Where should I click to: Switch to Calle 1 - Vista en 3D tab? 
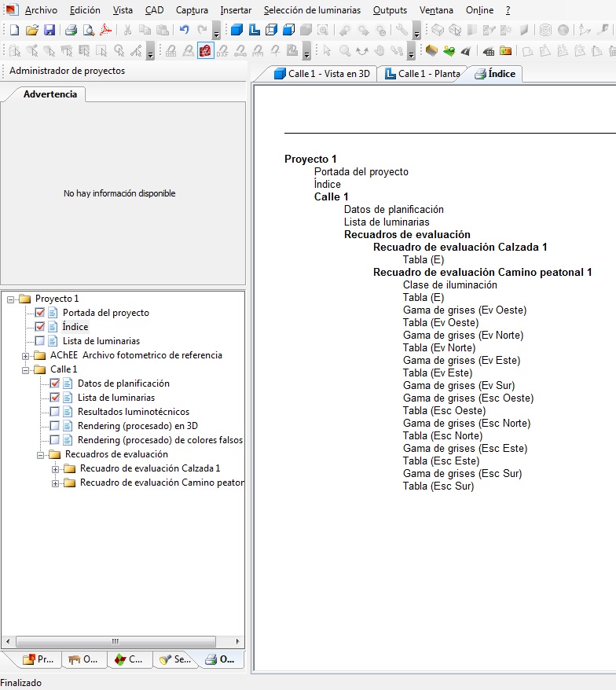321,74
